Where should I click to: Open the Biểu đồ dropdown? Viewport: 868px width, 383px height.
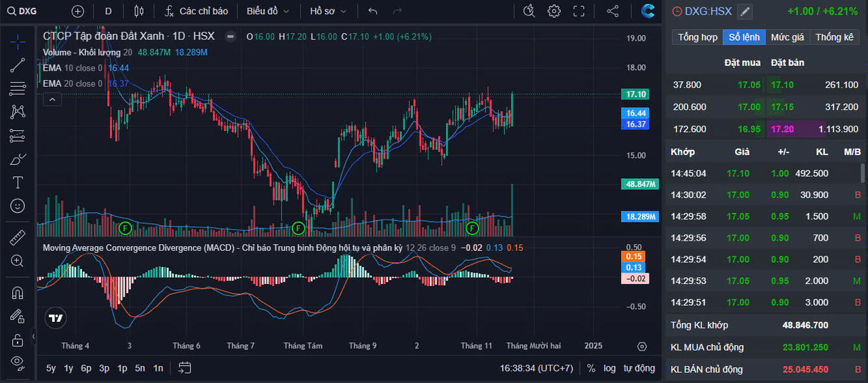[x=268, y=12]
